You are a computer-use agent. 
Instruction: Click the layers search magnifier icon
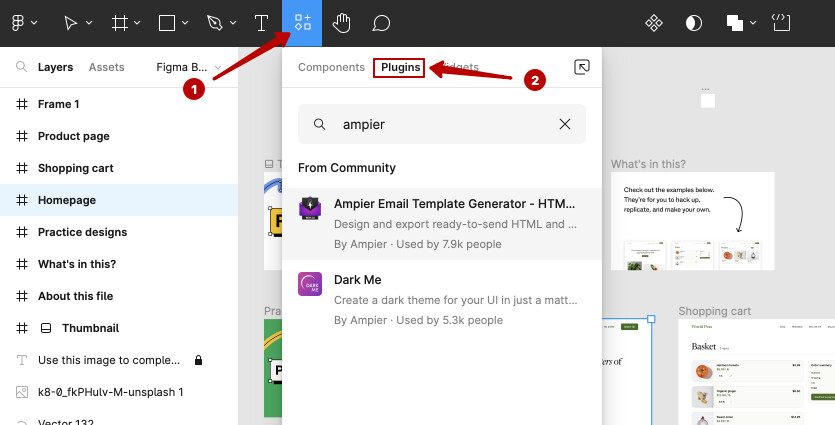click(21, 67)
